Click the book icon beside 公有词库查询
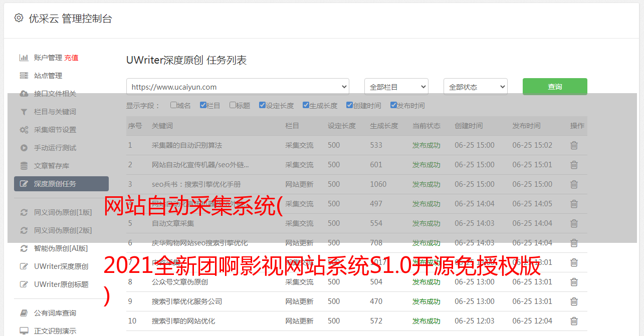The image size is (644, 336). click(24, 313)
